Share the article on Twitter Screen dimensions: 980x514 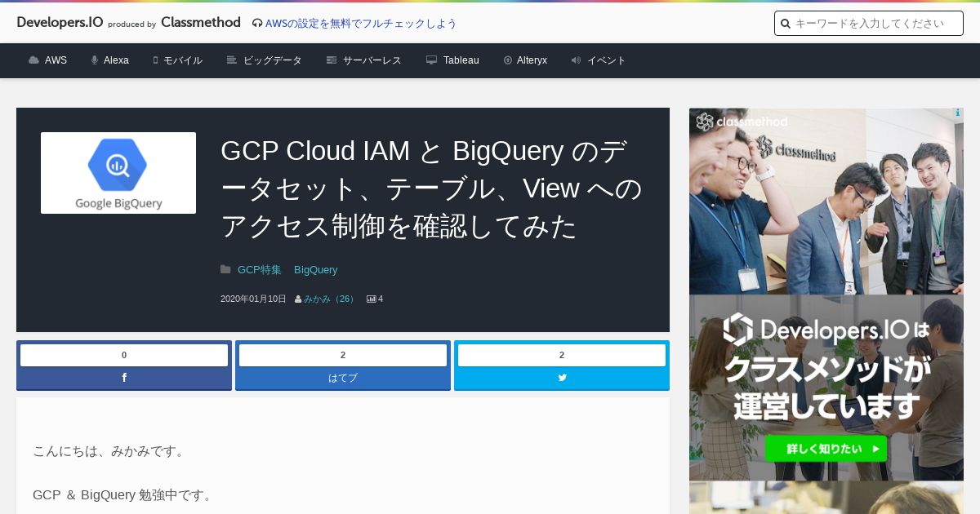click(562, 378)
